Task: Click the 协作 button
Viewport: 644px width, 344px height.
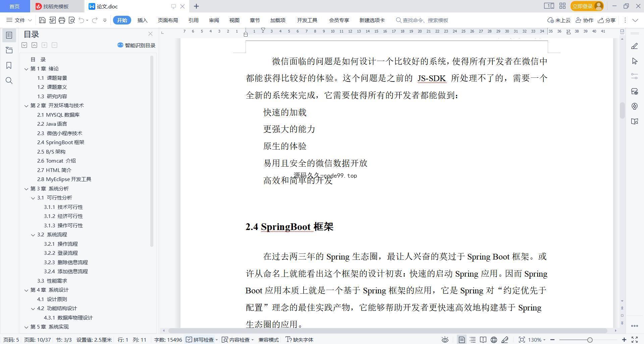Action: point(584,20)
